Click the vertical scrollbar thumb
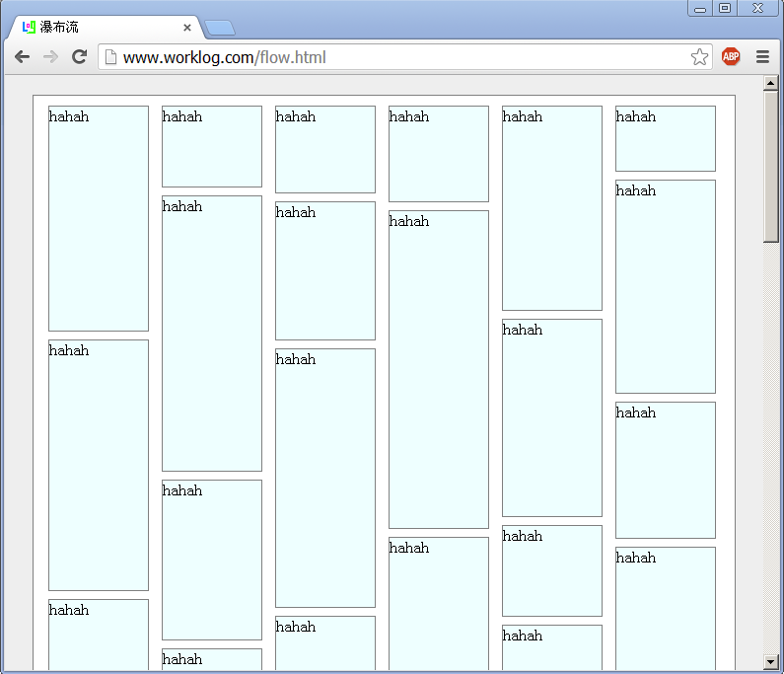The image size is (784, 674). point(770,166)
